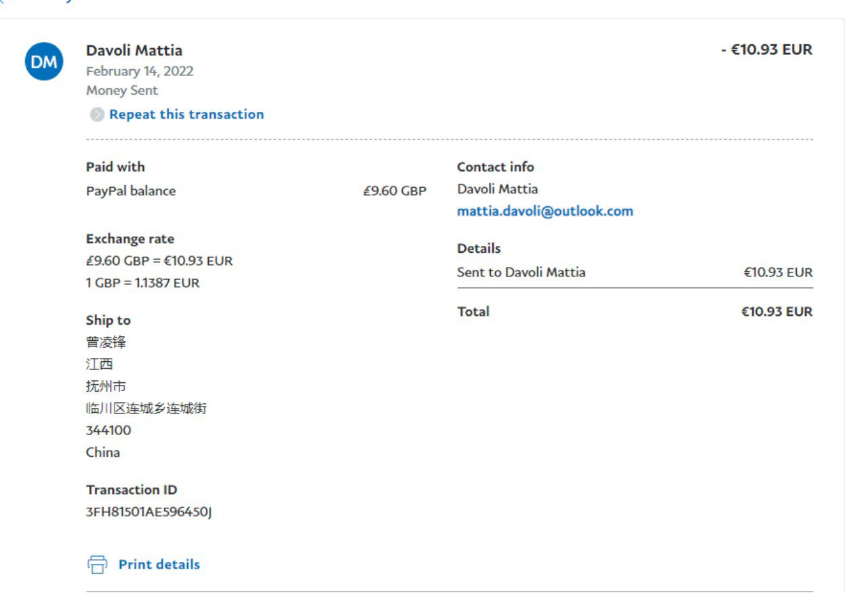
Task: Click the recipient name 曾凌锋 under Ship to
Action: 106,342
